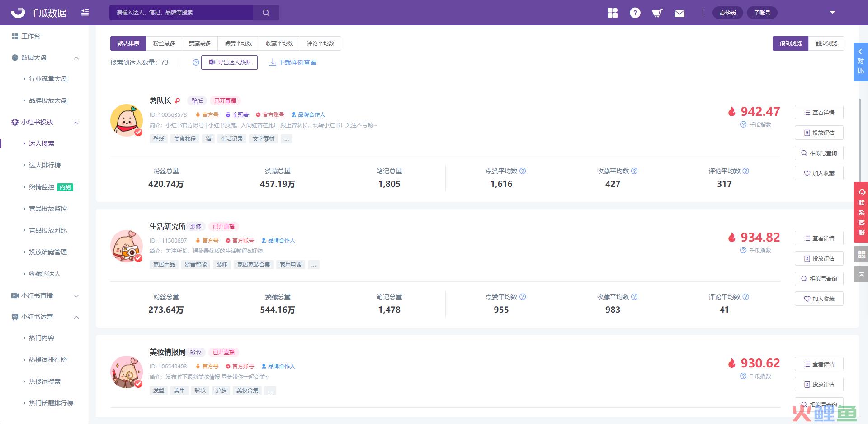Open 达人排行榜 in sidebar
The image size is (868, 424).
pos(45,165)
